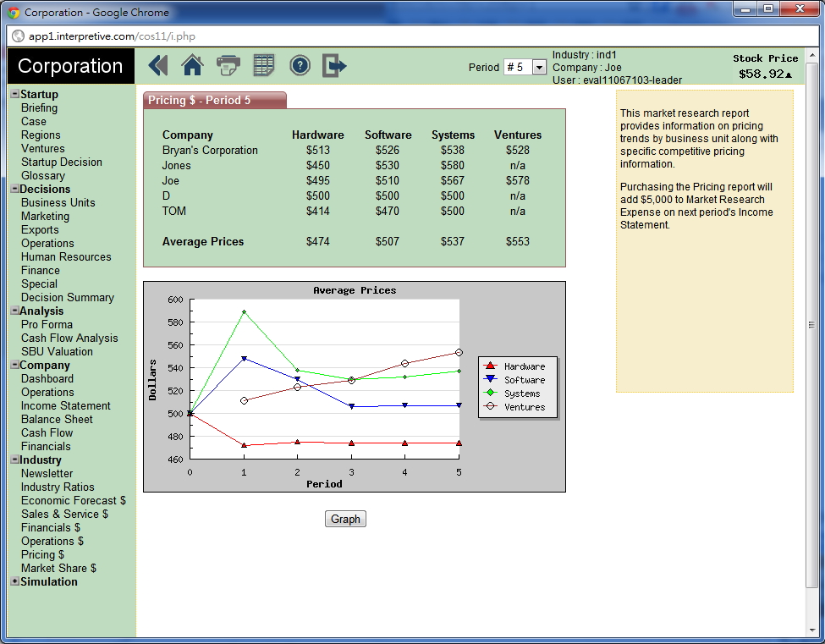Image resolution: width=825 pixels, height=644 pixels.
Task: Collapse the Decisions menu section
Action: (x=14, y=190)
